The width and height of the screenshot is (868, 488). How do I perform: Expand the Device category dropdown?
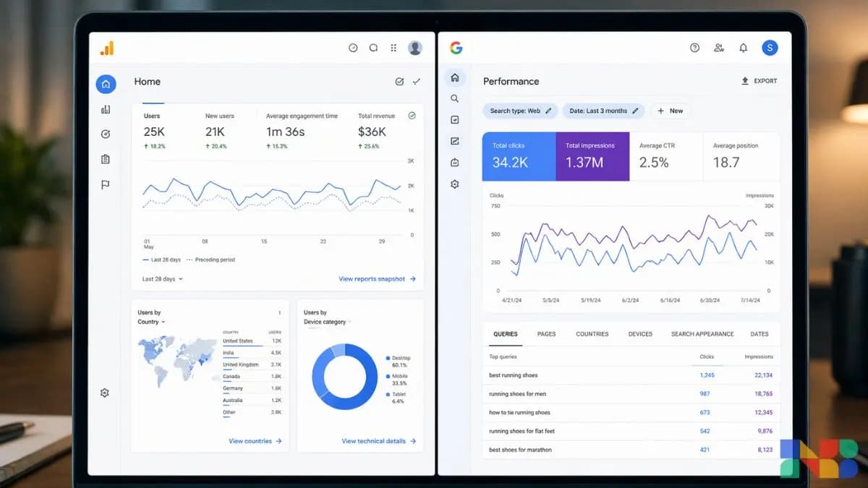(328, 322)
